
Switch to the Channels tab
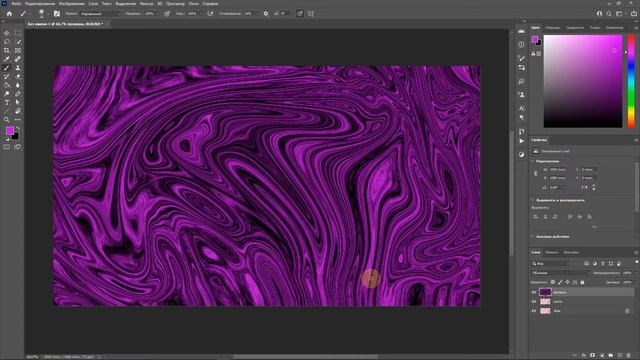[x=552, y=252]
